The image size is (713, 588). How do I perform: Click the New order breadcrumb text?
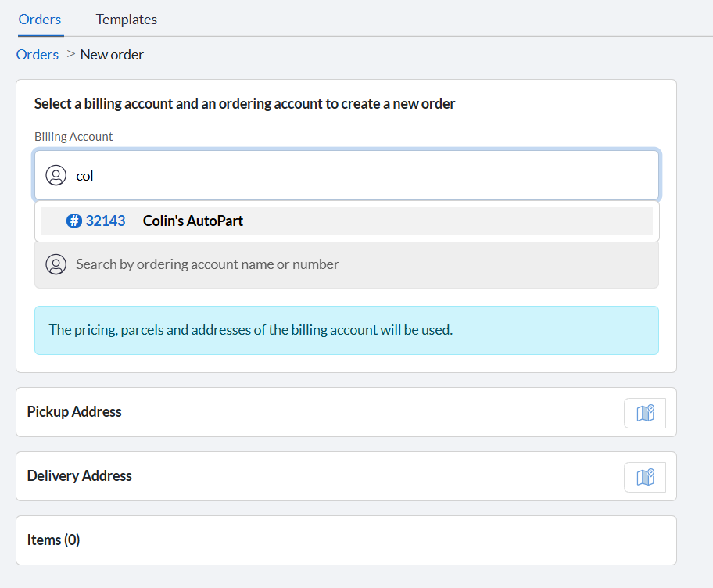tap(112, 55)
